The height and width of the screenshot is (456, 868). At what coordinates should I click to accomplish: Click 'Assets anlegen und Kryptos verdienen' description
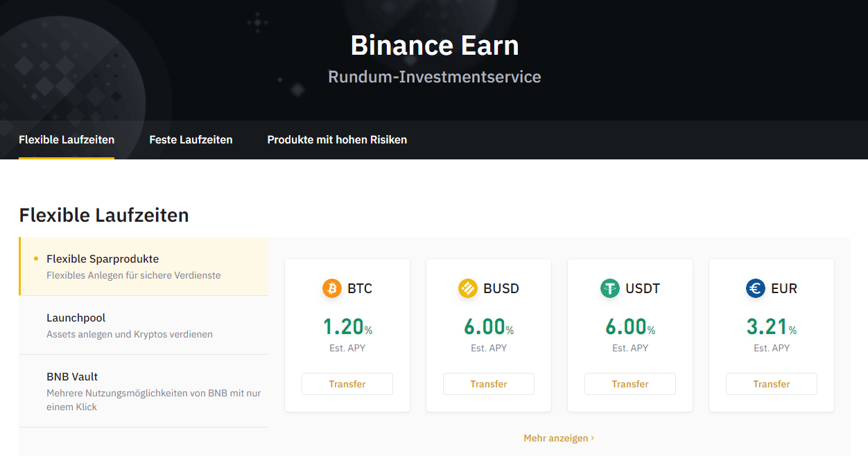point(130,334)
